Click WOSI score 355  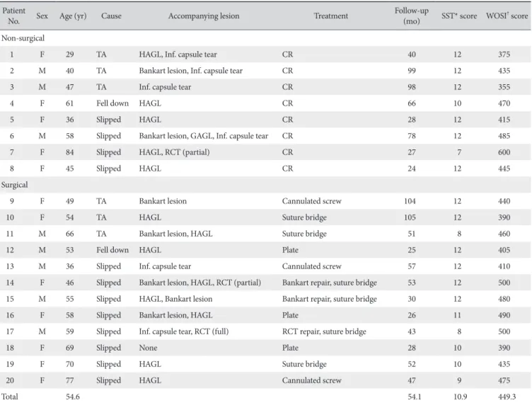point(504,87)
